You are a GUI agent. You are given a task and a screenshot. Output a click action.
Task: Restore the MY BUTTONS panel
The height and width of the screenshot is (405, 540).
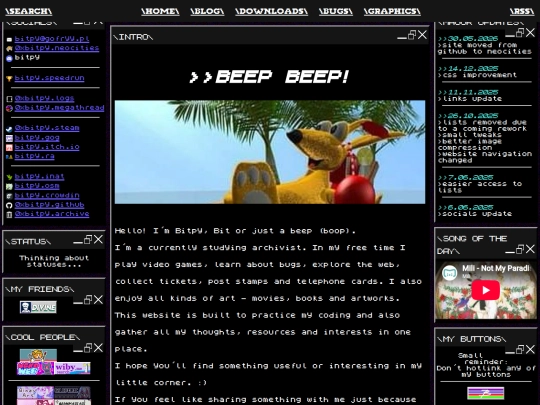coord(520,349)
